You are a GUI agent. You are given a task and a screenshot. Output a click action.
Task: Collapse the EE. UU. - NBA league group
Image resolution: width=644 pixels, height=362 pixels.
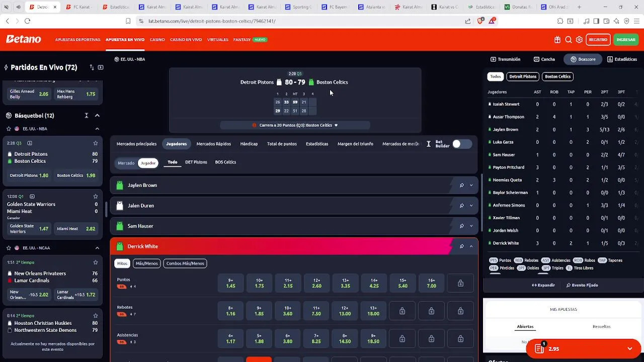pos(97,129)
